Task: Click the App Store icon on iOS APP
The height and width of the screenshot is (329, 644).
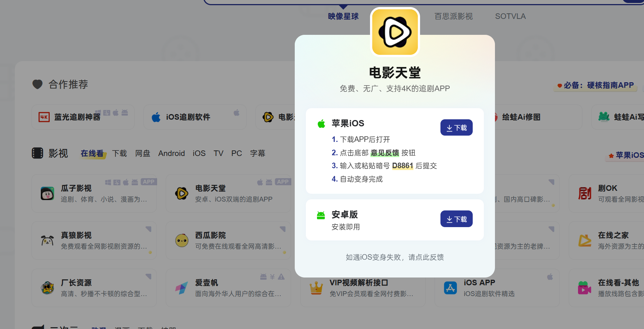Action: (x=450, y=288)
